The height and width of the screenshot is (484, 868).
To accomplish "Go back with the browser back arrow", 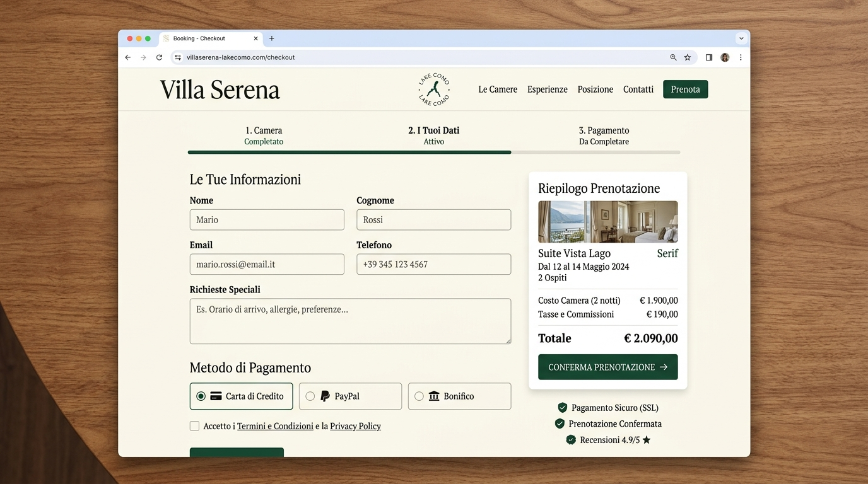I will point(127,57).
